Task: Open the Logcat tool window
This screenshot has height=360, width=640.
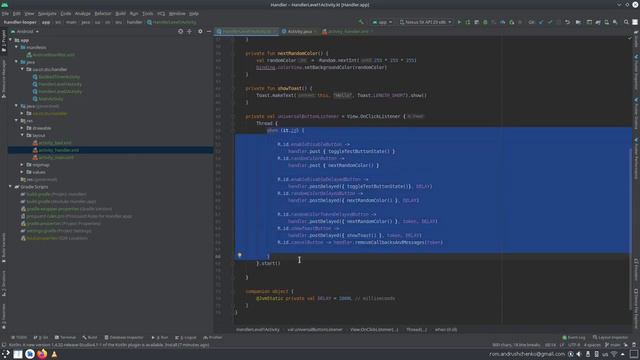Action: (x=186, y=338)
